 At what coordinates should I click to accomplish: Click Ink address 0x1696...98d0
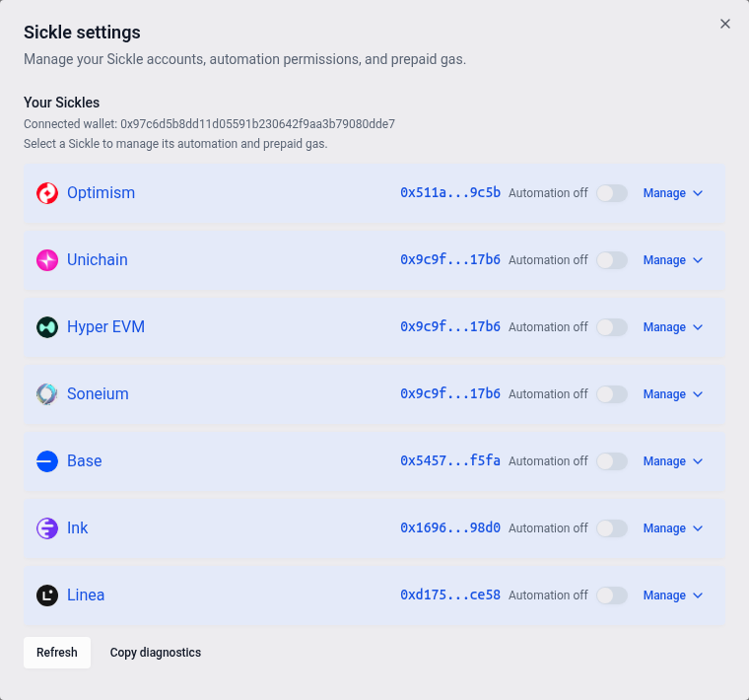tap(450, 527)
